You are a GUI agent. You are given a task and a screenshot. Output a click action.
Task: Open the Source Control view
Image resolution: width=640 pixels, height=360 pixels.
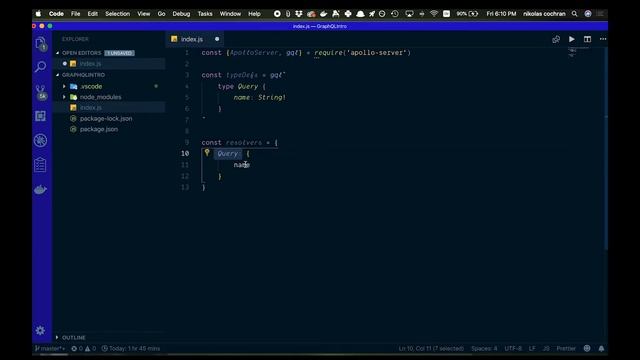point(41,92)
